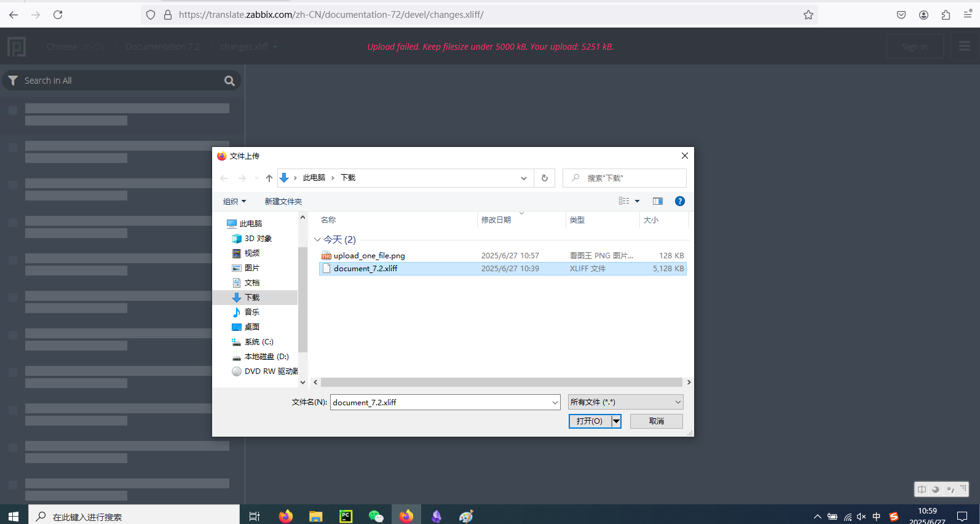Click the 搜索"下载" search box
The image size is (980, 524).
pyautogui.click(x=625, y=178)
